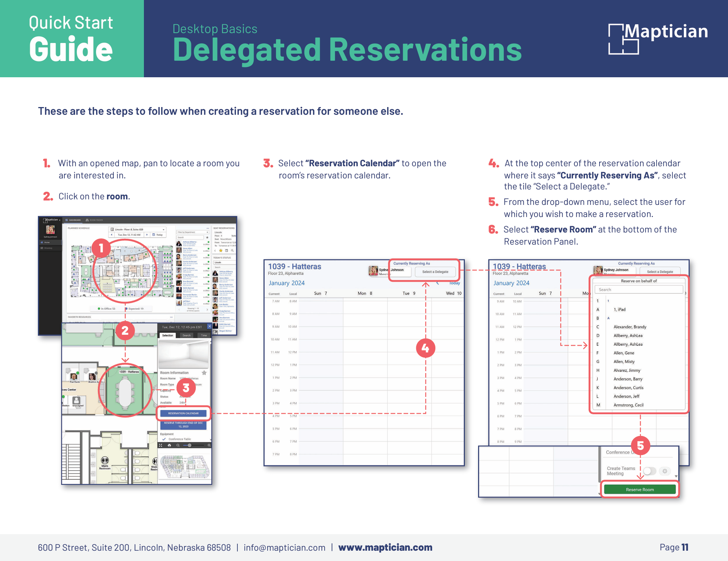Go to previous date with left arrow
This screenshot has height=561, width=728.
click(x=112, y=235)
